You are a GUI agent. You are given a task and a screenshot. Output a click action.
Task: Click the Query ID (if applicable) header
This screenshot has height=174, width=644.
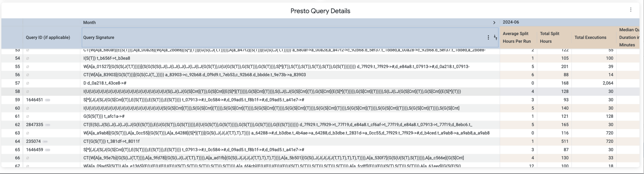(48, 37)
